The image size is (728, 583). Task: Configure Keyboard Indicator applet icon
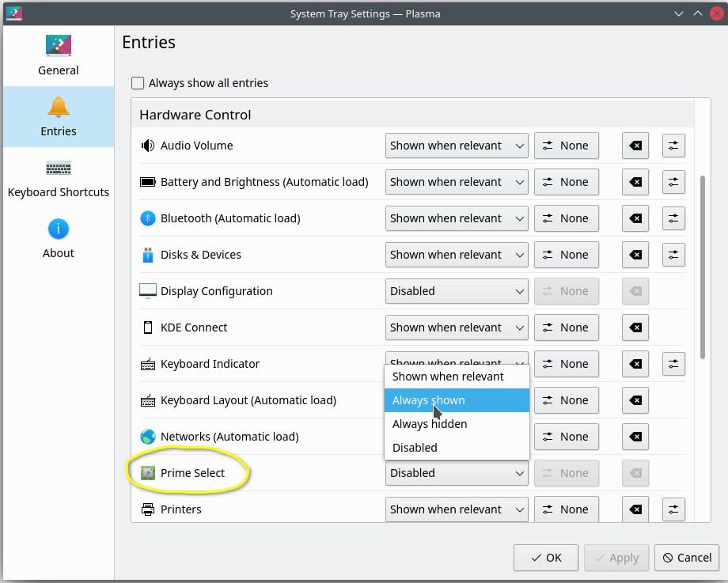(x=673, y=364)
